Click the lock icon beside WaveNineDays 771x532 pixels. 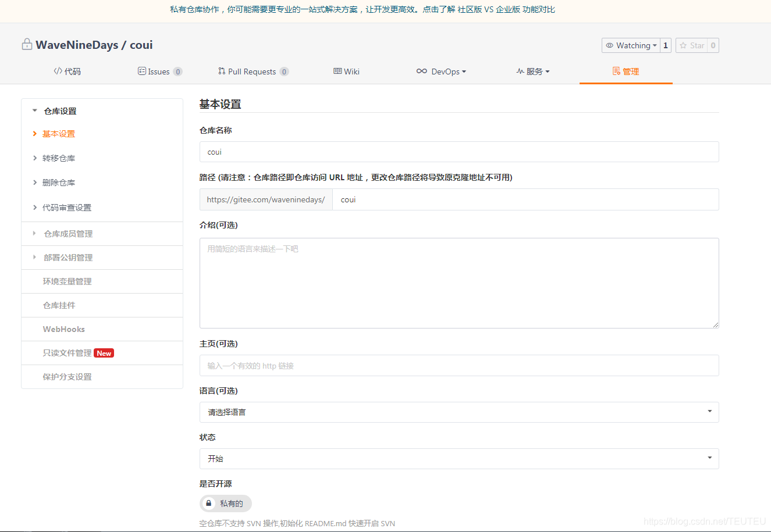[x=27, y=44]
